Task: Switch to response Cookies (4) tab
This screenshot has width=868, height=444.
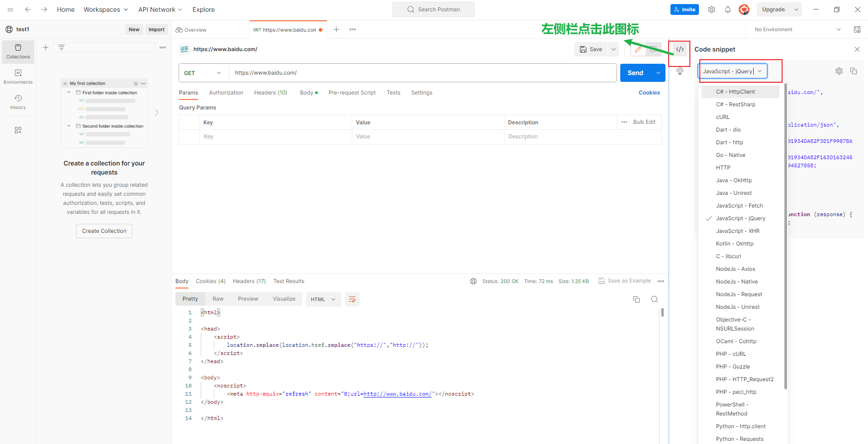Action: (211, 281)
